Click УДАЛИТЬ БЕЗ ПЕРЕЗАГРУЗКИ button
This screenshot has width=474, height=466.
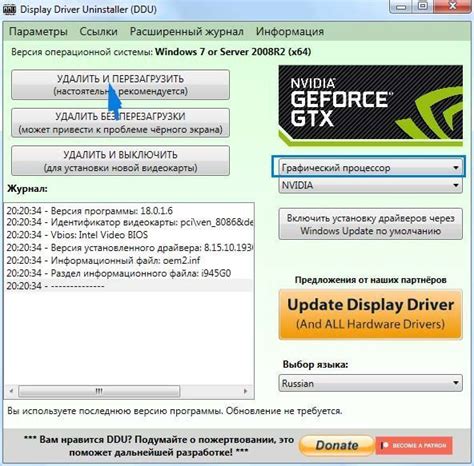[x=120, y=123]
